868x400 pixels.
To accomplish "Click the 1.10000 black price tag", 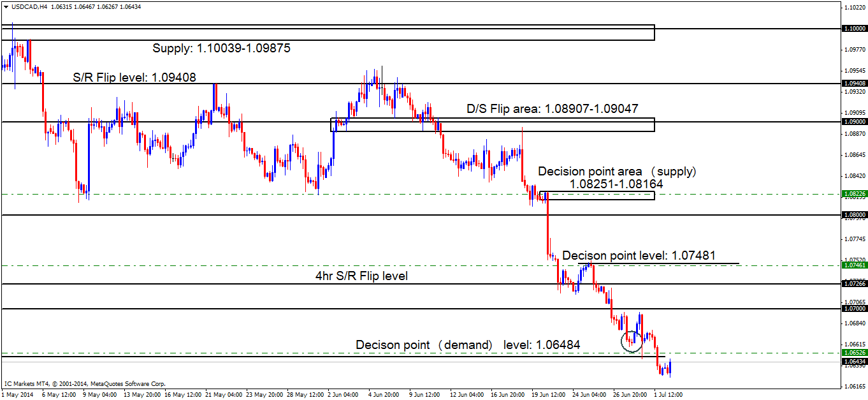I will tap(855, 29).
